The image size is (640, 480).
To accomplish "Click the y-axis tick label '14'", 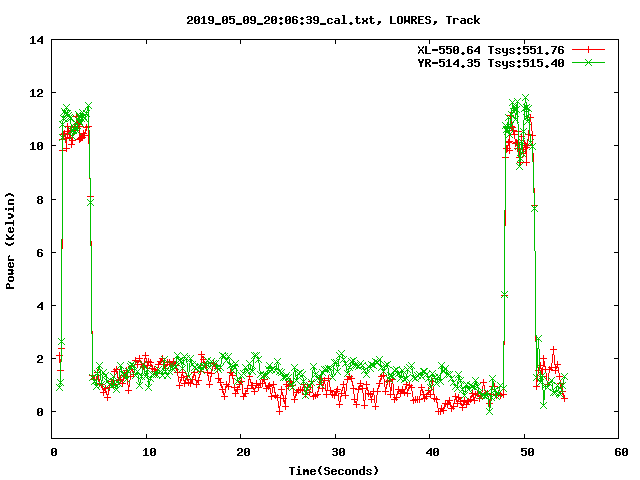I will [x=36, y=40].
